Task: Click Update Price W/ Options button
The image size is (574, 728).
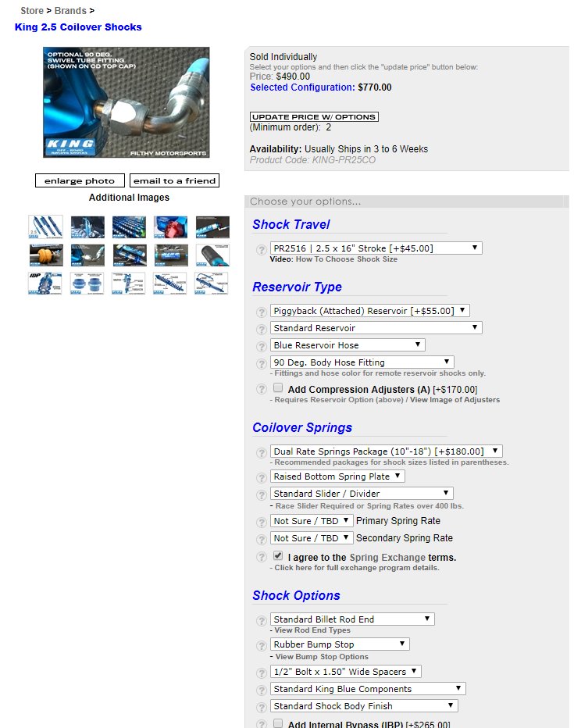Action: [x=314, y=117]
